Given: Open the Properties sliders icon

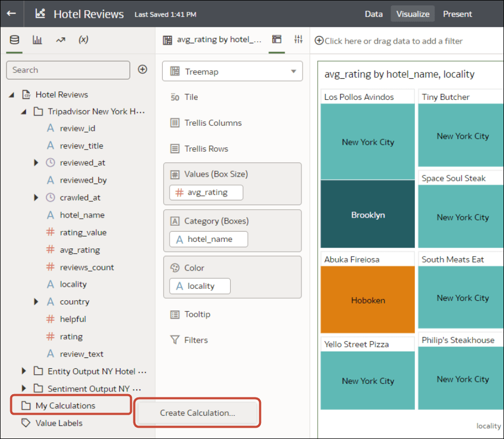Looking at the screenshot, I should tap(298, 39).
